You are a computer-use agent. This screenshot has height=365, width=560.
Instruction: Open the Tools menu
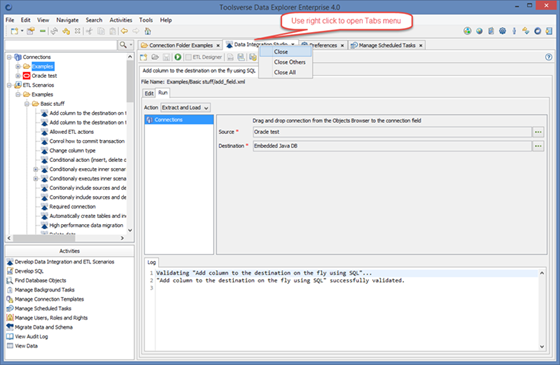[146, 20]
